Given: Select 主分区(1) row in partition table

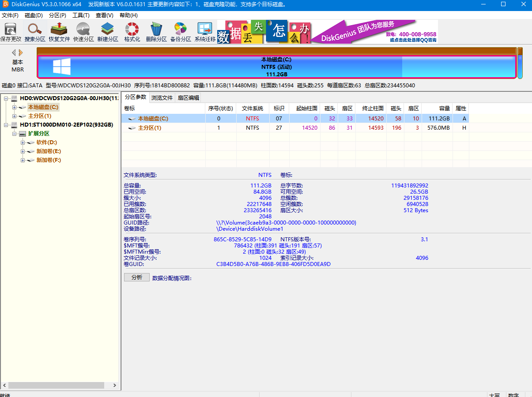Looking at the screenshot, I should 150,128.
